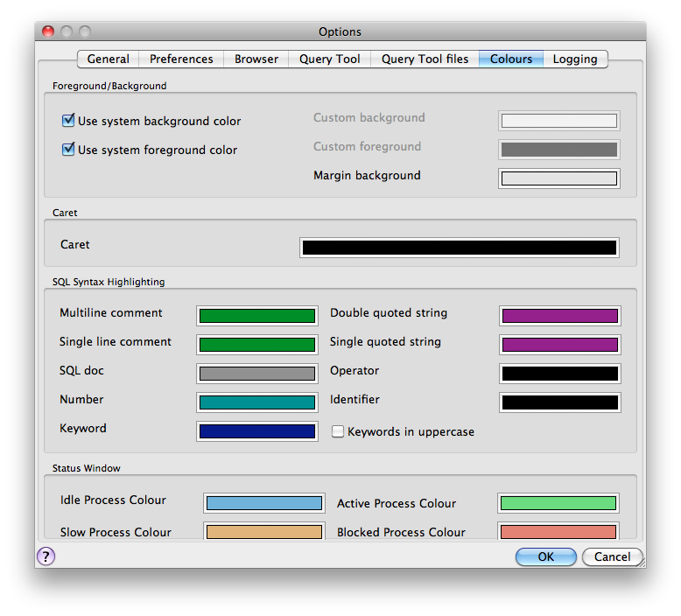This screenshot has width=681, height=616.
Task: Click the Keyword dark blue swatch
Action: 257,431
